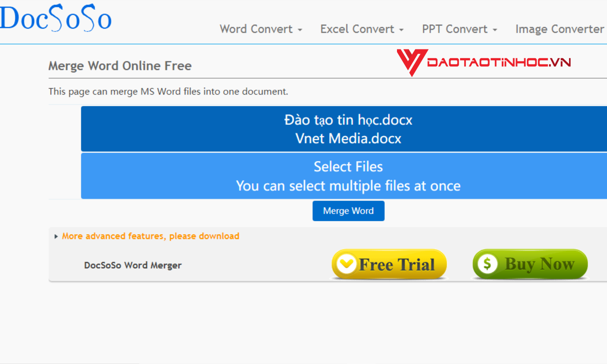Click the yellow chevron icon on Free Trial
Screen dimensions: 607x364
(x=346, y=263)
